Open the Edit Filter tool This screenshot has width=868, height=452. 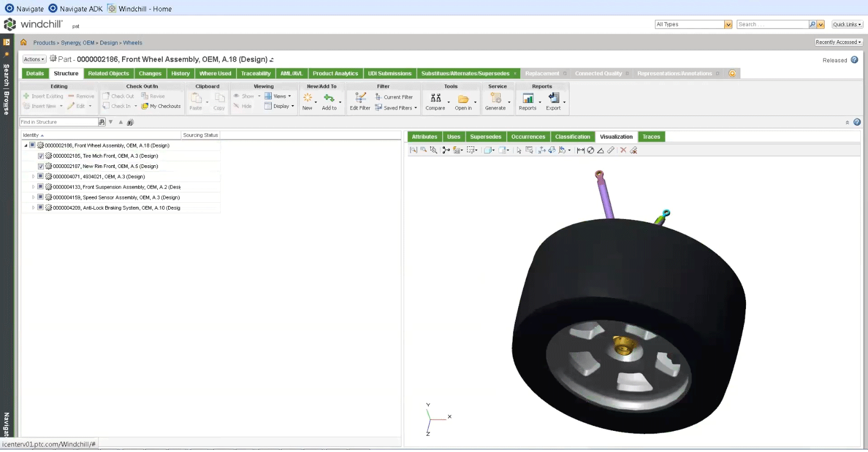coord(360,98)
